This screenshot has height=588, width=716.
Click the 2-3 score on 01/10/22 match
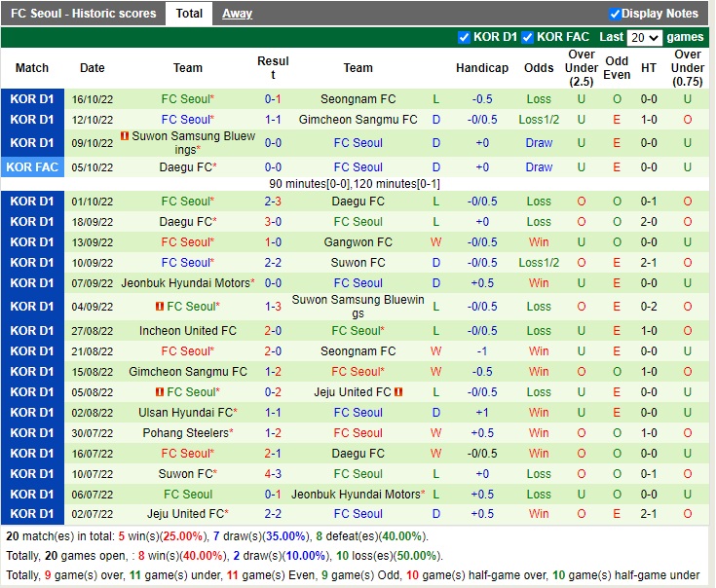coord(273,202)
